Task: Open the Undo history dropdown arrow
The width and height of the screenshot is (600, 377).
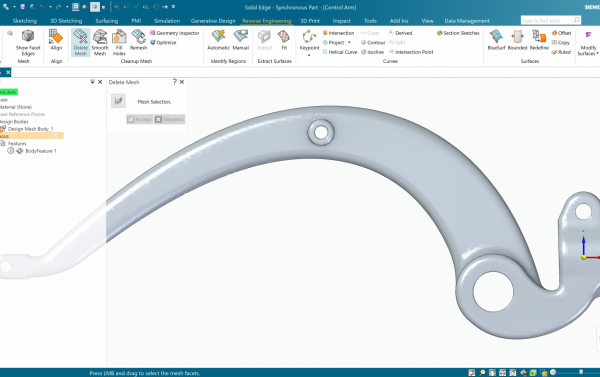Action: click(x=50, y=7)
